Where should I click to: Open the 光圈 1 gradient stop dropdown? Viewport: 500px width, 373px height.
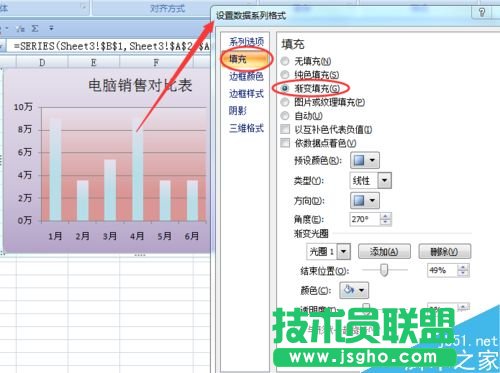344,251
